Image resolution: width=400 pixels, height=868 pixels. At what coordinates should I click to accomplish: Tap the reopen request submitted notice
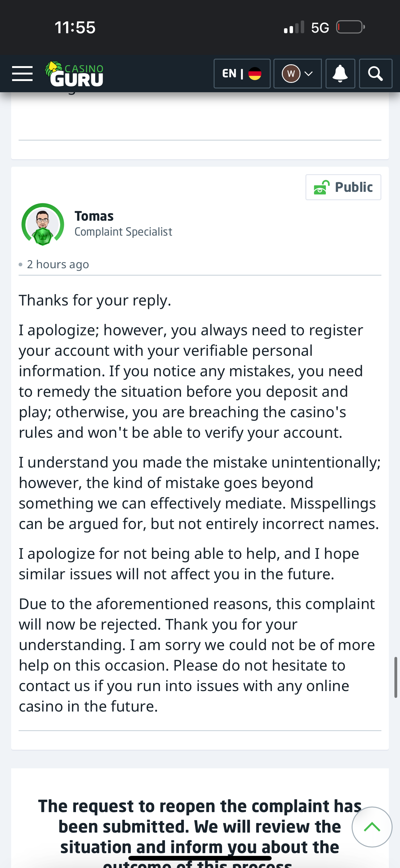[x=199, y=826]
